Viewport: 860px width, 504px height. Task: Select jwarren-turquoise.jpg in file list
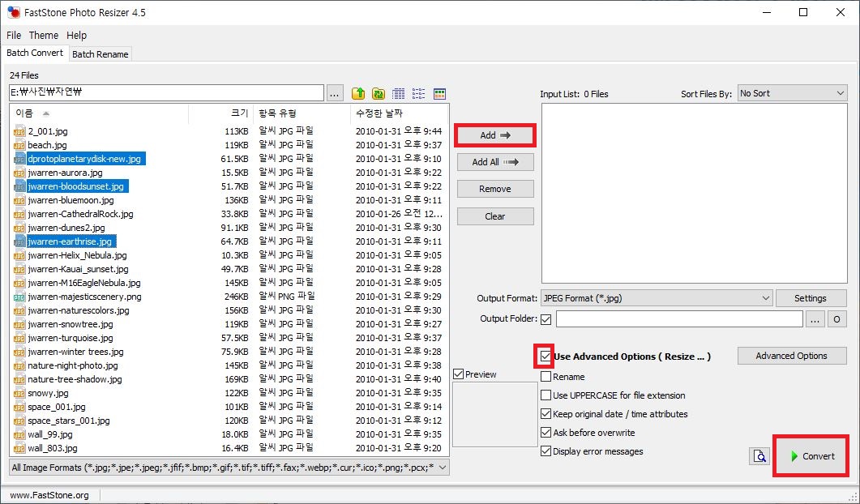[x=71, y=338]
